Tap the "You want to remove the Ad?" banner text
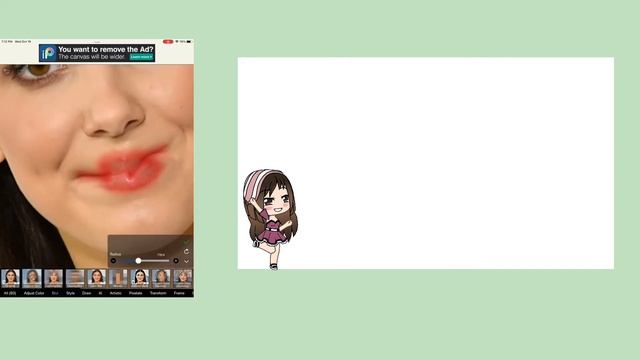 click(x=106, y=49)
